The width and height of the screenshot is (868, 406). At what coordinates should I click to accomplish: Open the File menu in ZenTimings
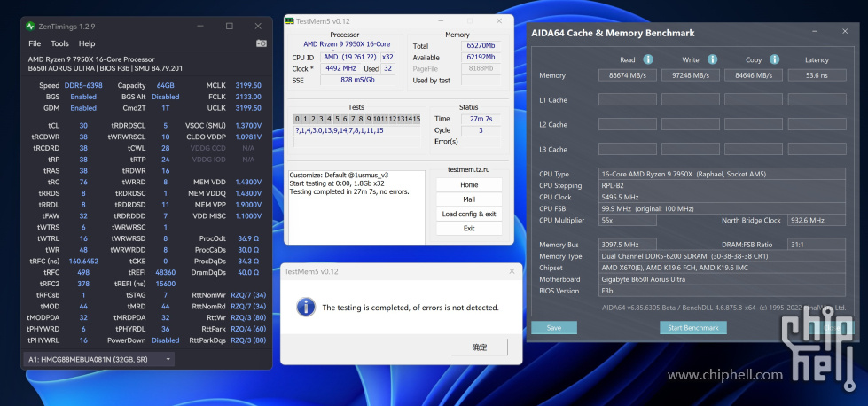coord(35,43)
